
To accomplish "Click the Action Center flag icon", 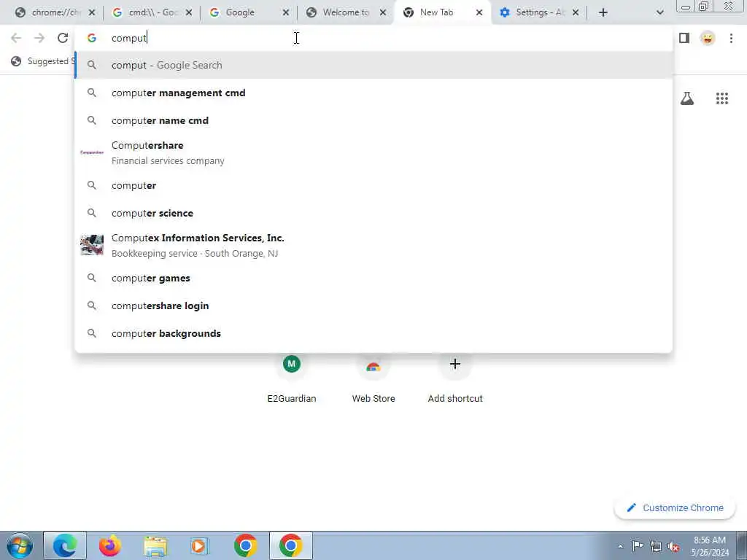I will [638, 545].
